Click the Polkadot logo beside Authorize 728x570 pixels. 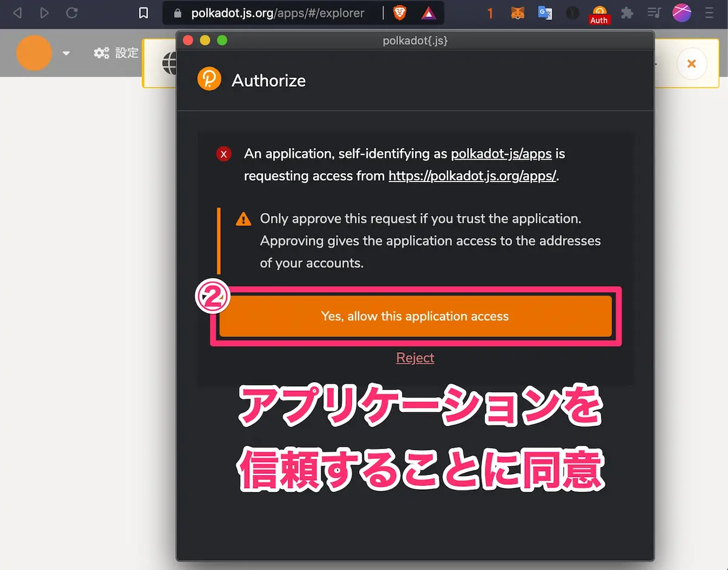point(209,80)
